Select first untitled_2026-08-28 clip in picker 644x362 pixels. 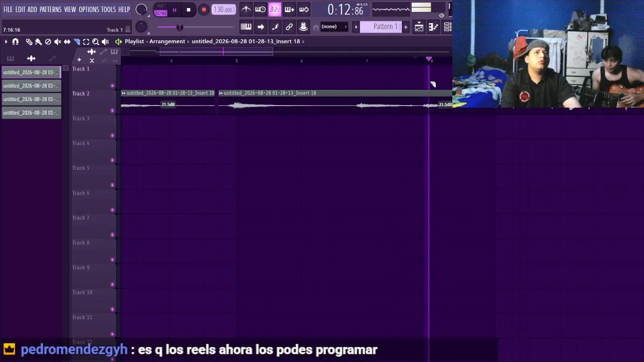(x=31, y=72)
